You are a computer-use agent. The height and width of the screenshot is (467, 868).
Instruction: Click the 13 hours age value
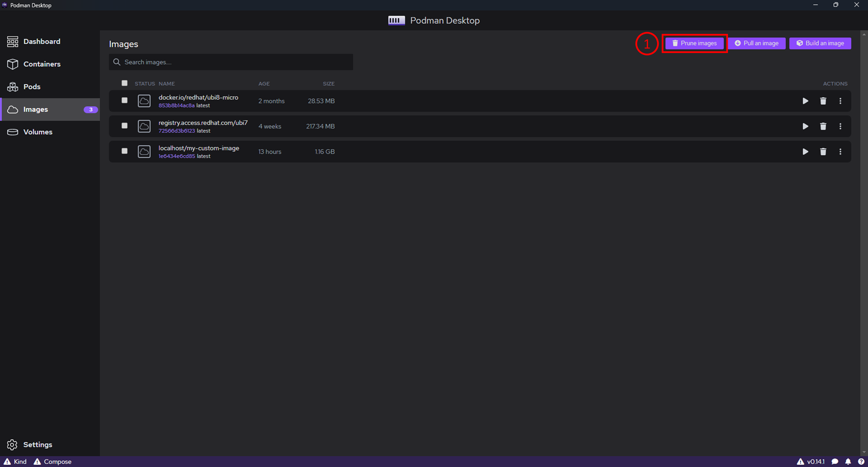point(270,152)
